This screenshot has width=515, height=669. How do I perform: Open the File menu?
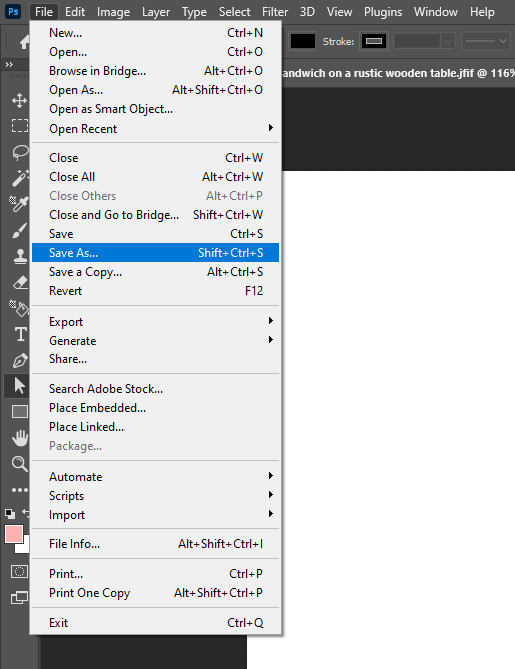click(x=44, y=12)
